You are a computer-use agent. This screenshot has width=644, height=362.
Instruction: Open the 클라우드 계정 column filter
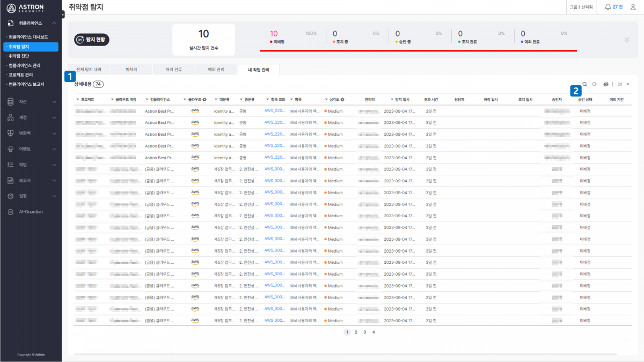(x=112, y=100)
